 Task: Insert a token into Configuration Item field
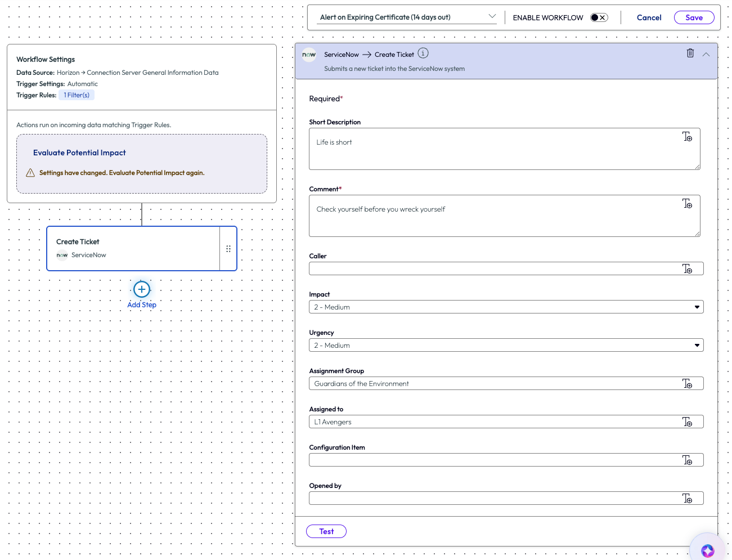689,460
